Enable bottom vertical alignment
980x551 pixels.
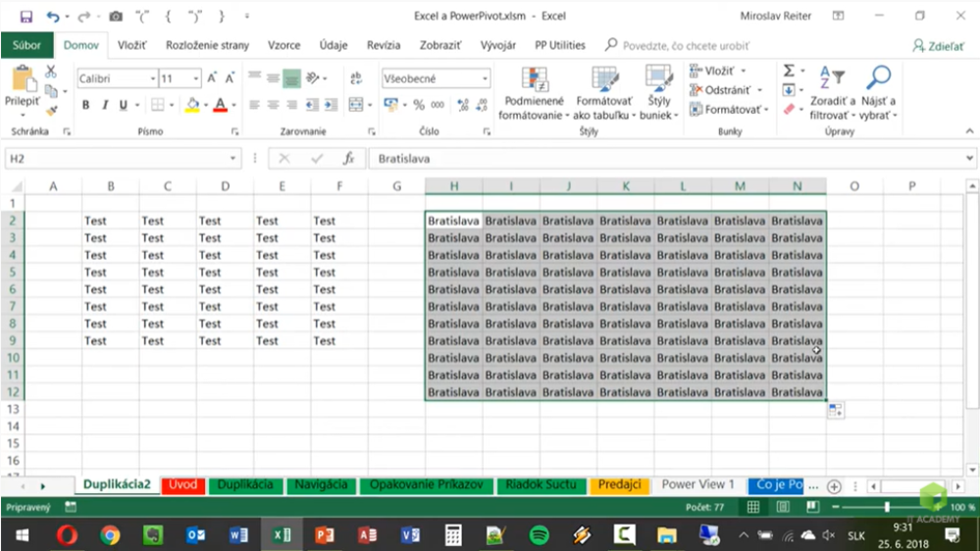[x=291, y=78]
